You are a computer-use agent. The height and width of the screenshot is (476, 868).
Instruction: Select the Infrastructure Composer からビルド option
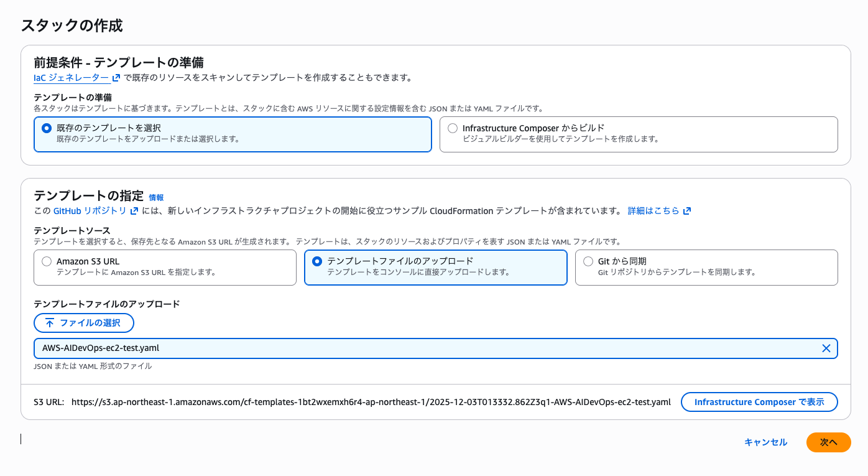coord(453,128)
